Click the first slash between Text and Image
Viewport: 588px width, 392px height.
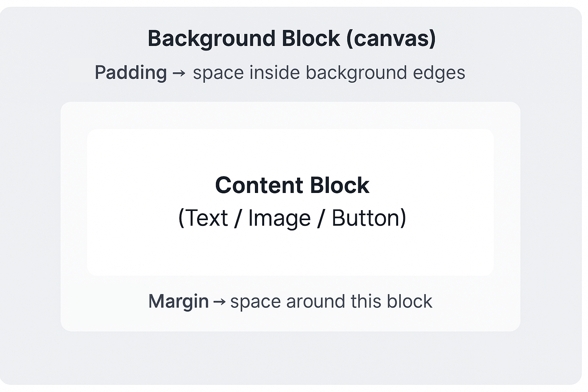(238, 218)
